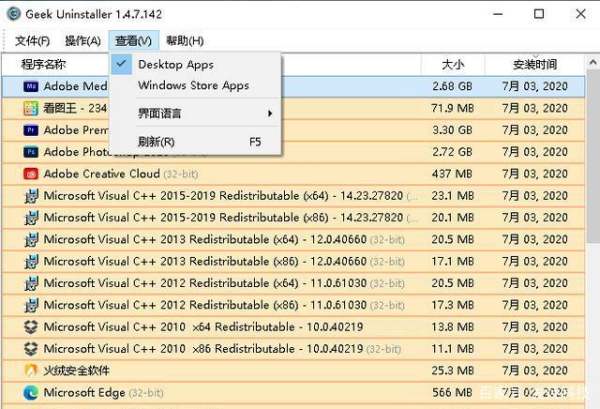
Task: Click the 看图王 program icon
Action: pos(31,108)
